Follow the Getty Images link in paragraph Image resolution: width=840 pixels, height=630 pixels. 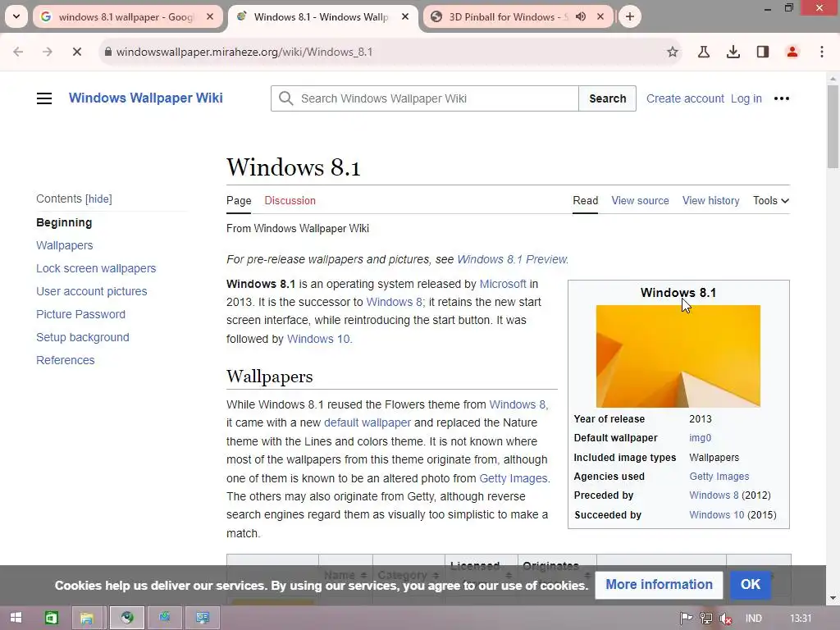click(514, 478)
